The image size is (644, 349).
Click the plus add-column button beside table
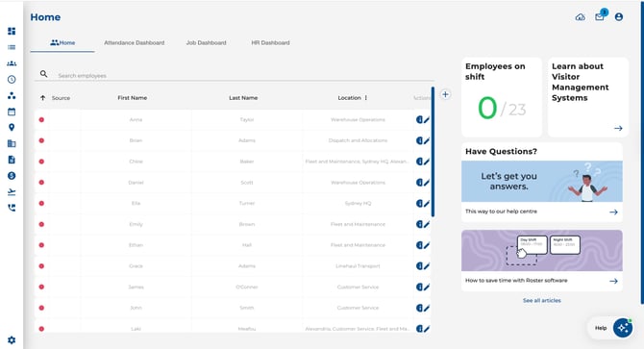(445, 94)
